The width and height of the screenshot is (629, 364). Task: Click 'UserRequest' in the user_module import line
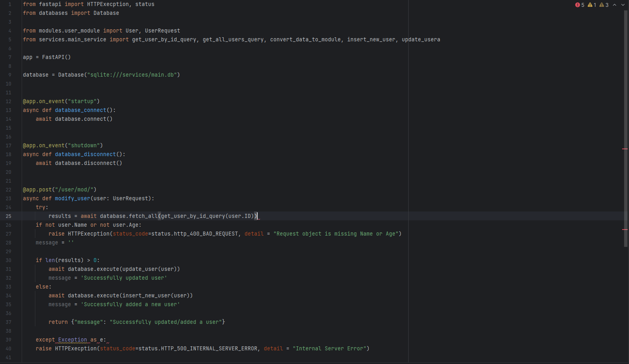(163, 31)
